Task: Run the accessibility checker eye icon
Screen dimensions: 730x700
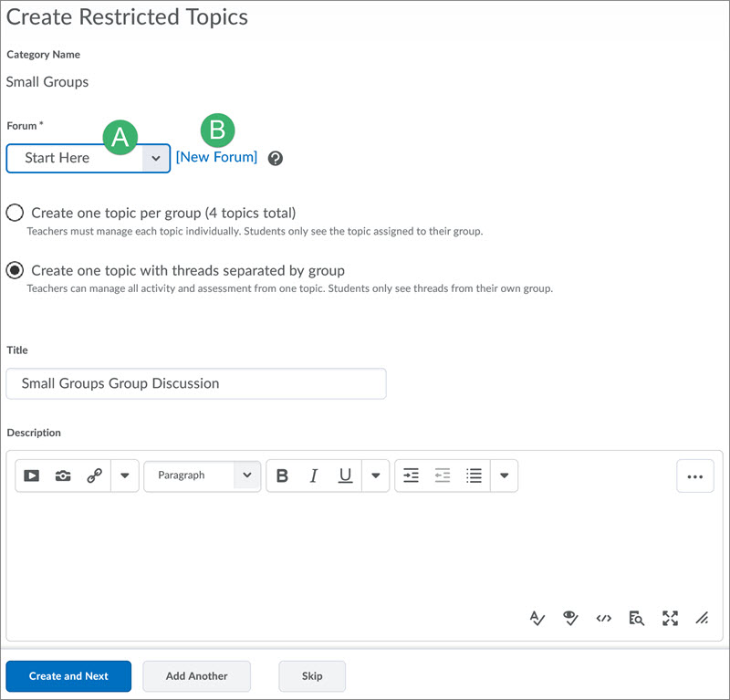Action: tap(570, 619)
